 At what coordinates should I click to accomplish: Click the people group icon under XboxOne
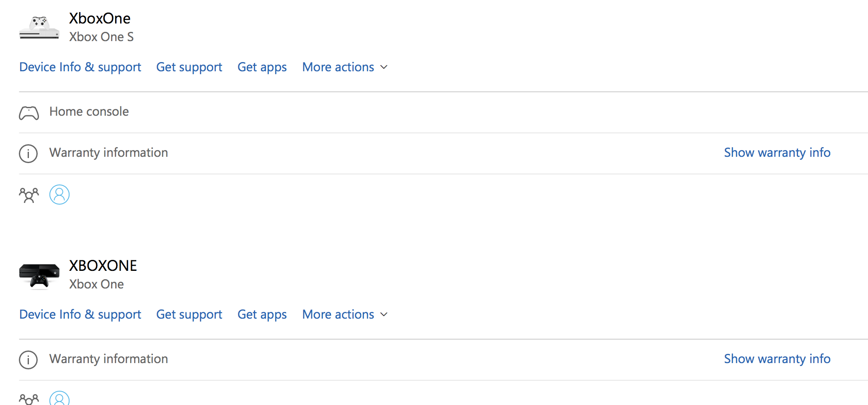(29, 195)
